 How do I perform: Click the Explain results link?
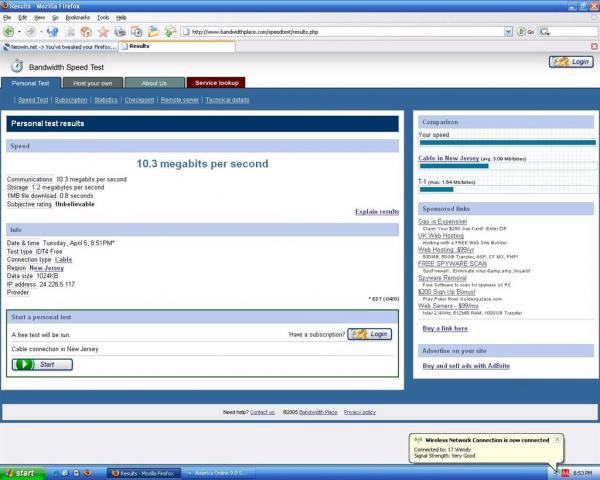377,212
